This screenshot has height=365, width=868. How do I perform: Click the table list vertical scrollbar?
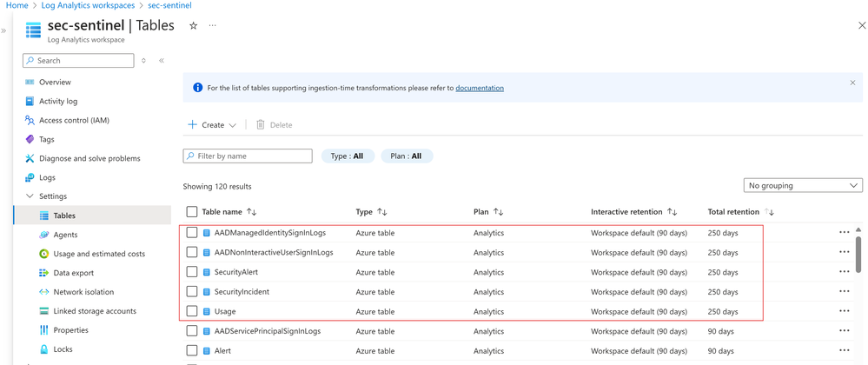pyautogui.click(x=858, y=255)
